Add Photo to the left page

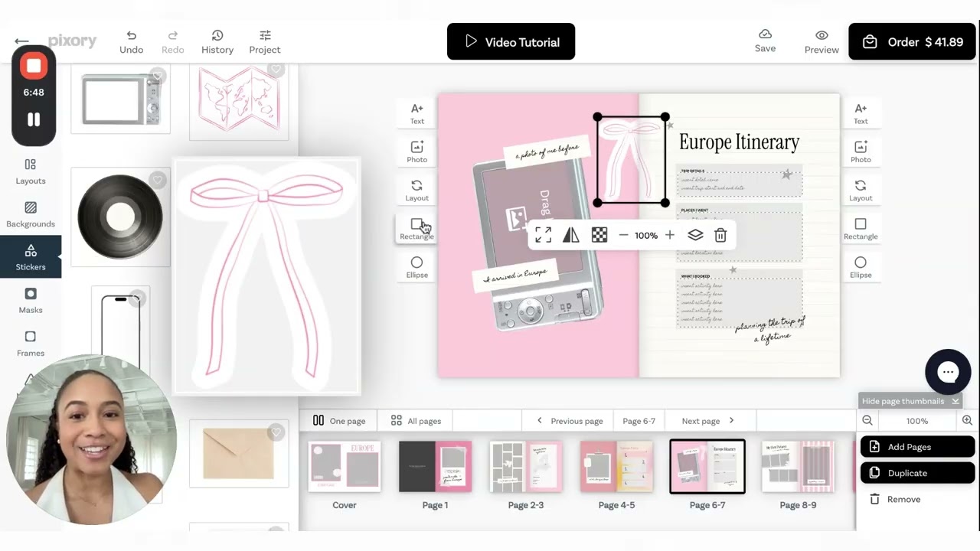(416, 152)
